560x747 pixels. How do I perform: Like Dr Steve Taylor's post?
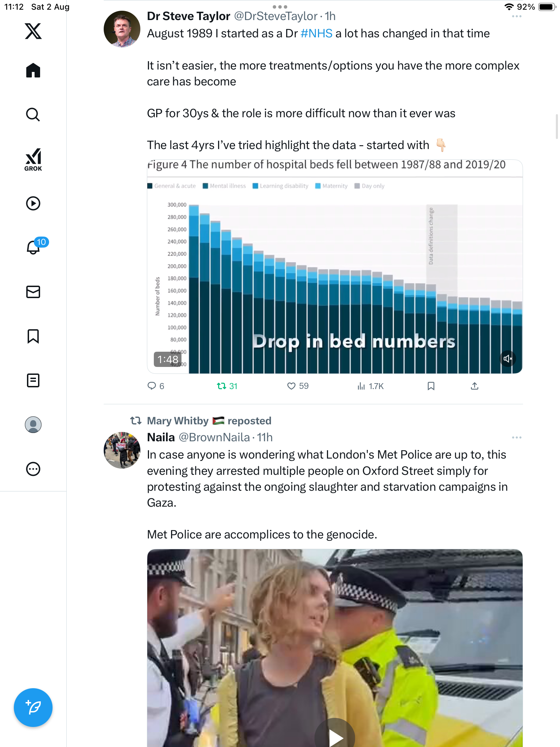click(x=291, y=386)
